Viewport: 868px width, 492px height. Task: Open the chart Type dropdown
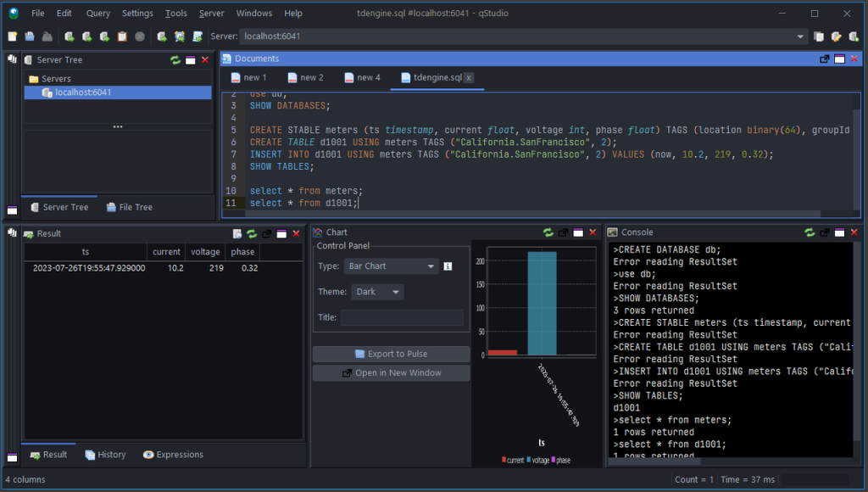point(392,266)
